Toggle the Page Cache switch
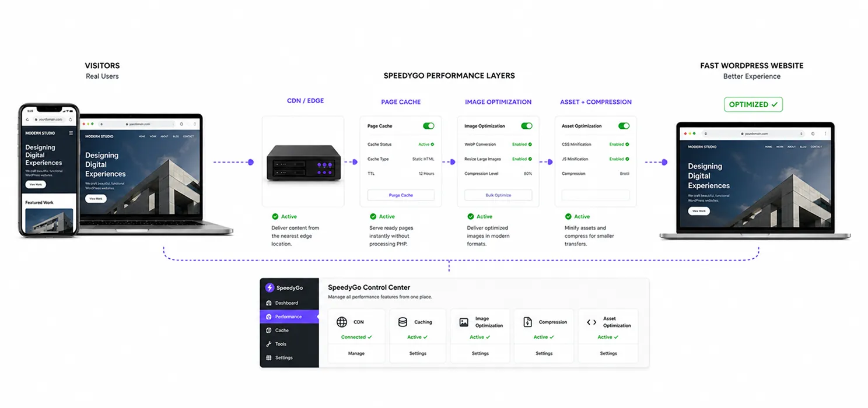This screenshot has width=868, height=408. [x=429, y=126]
